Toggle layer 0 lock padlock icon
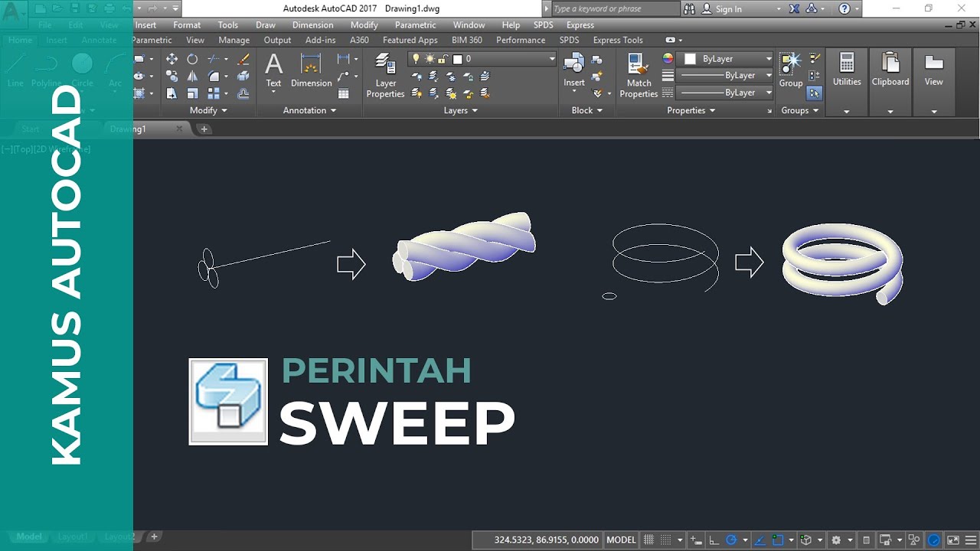 [x=444, y=59]
